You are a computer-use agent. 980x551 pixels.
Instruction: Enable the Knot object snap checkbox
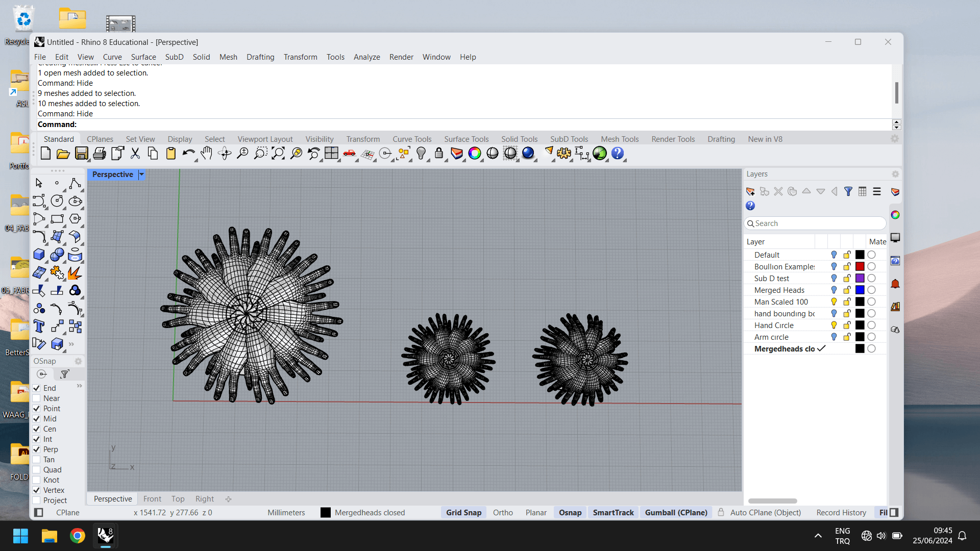pos(37,480)
